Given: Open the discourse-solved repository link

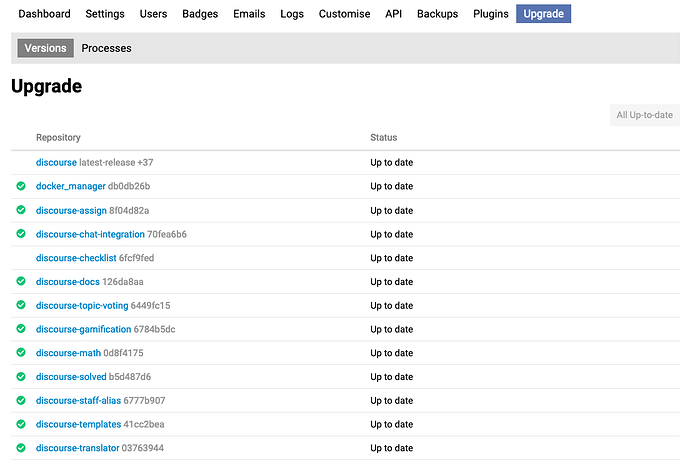Looking at the screenshot, I should click(71, 377).
